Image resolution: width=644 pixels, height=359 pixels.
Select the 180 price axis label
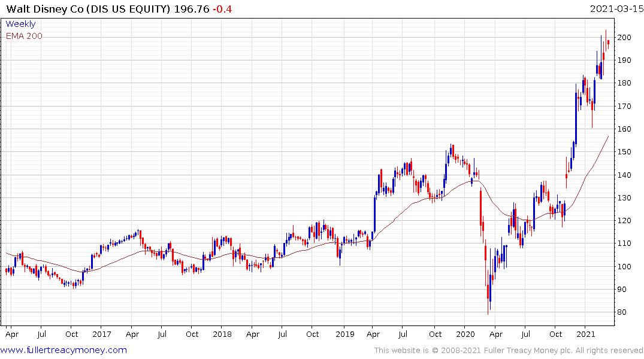(x=624, y=83)
